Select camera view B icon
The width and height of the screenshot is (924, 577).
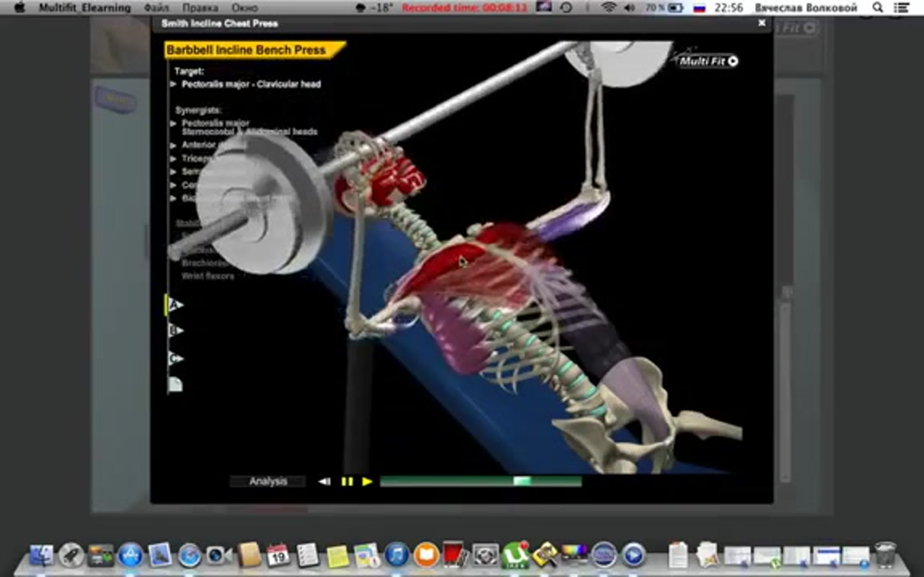175,330
